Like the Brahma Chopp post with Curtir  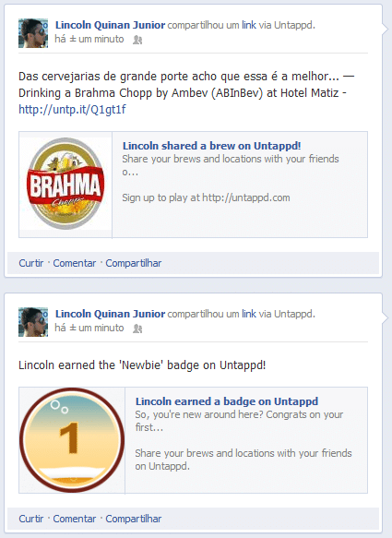coord(30,263)
